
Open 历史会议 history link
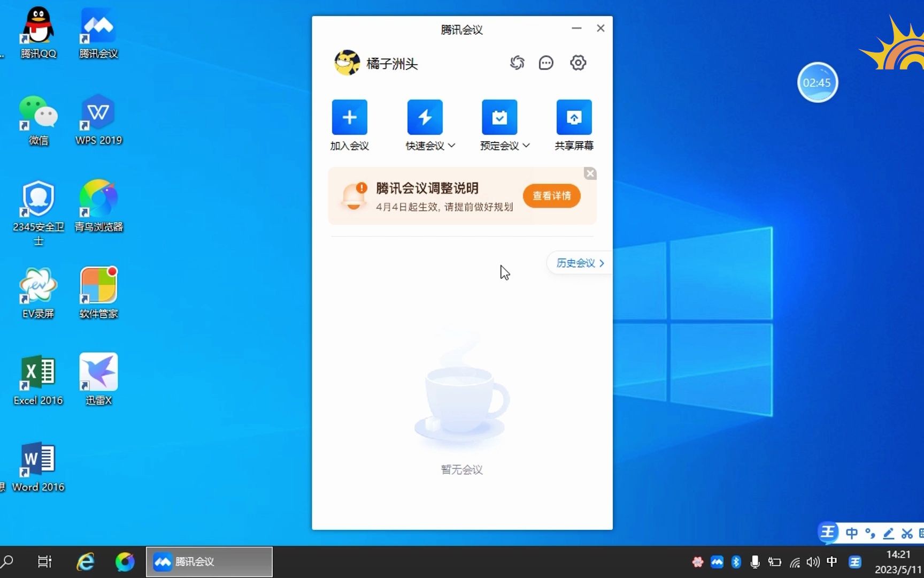[x=580, y=263]
